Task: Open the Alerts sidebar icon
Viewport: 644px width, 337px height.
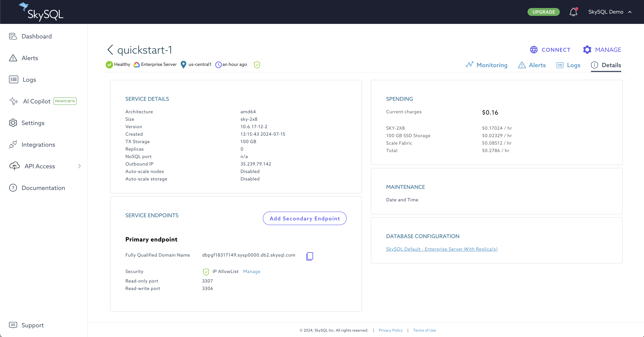Action: tap(13, 58)
